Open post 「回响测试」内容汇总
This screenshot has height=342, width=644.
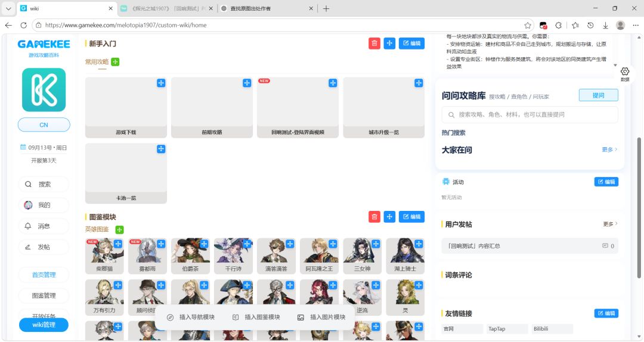pyautogui.click(x=530, y=246)
